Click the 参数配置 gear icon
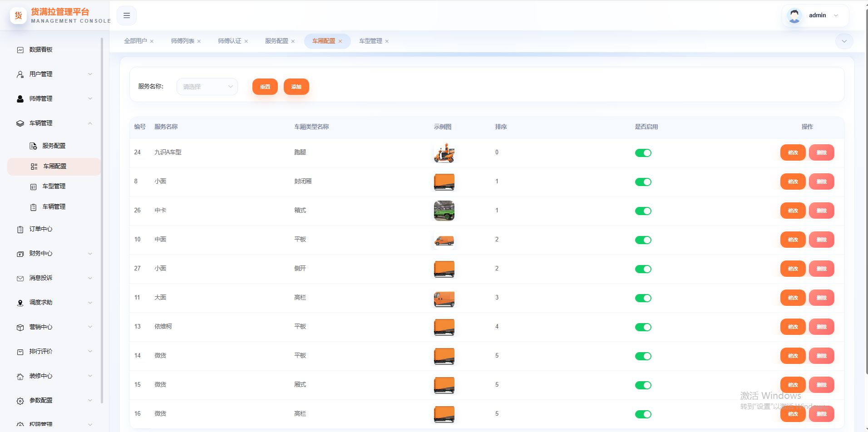 pos(20,401)
